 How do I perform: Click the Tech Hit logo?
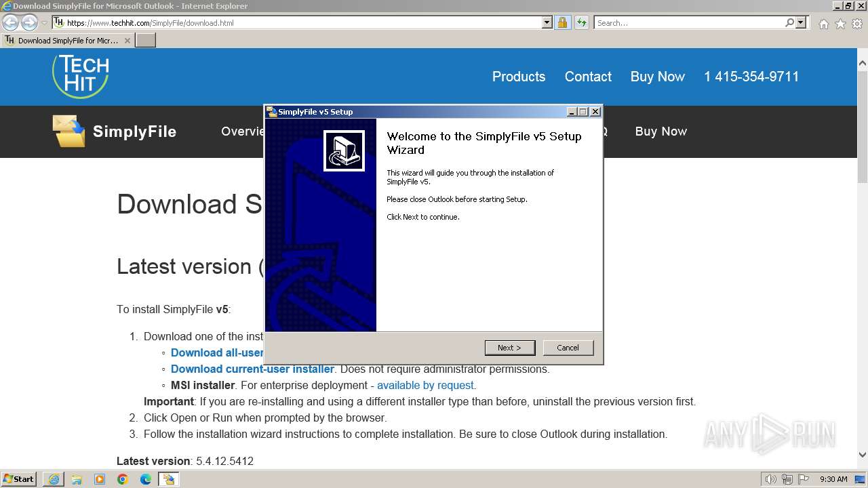(81, 76)
